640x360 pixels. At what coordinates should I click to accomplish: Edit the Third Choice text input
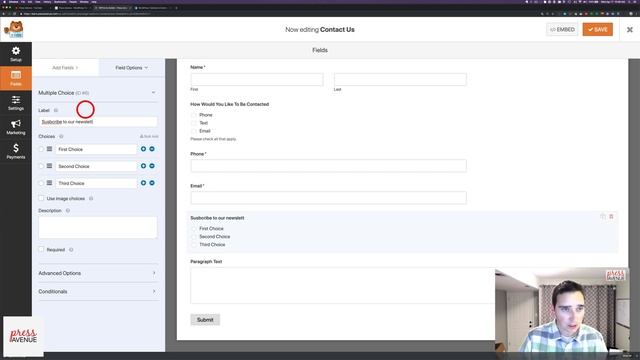[96, 183]
